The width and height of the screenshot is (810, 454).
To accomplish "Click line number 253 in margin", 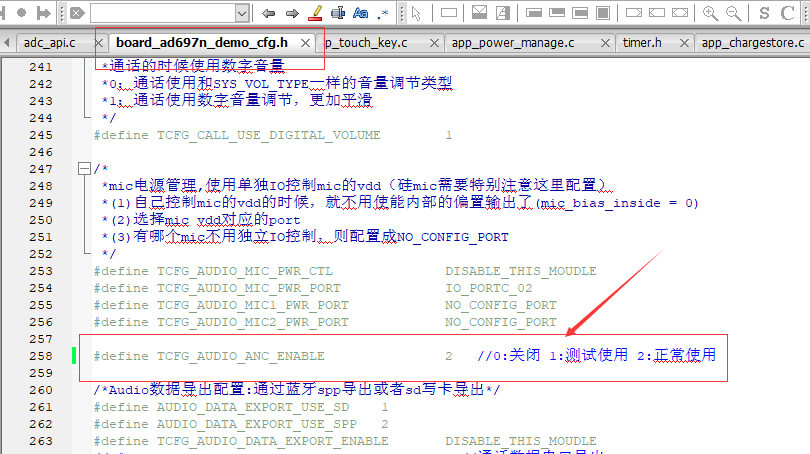I will 41,271.
